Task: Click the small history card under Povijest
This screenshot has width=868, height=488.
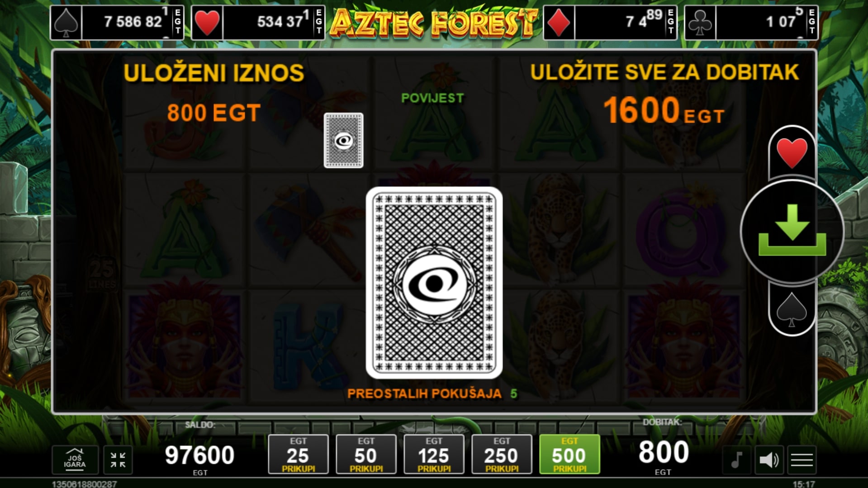Action: [x=344, y=140]
